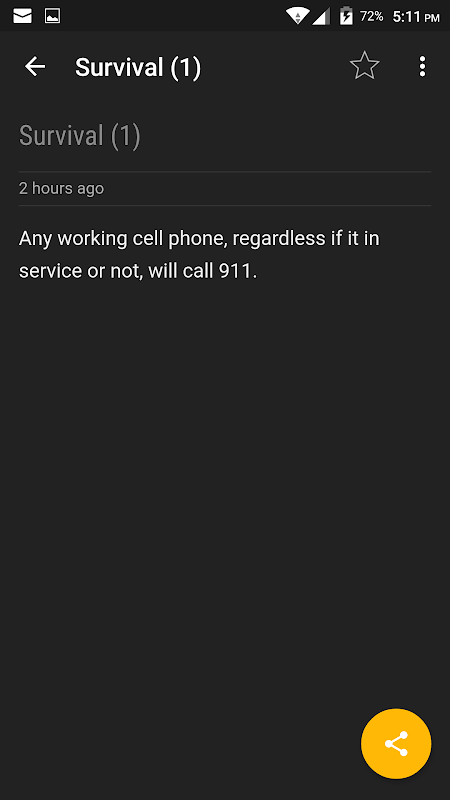
Task: Select the Survival (1) toolbar title
Action: point(138,67)
